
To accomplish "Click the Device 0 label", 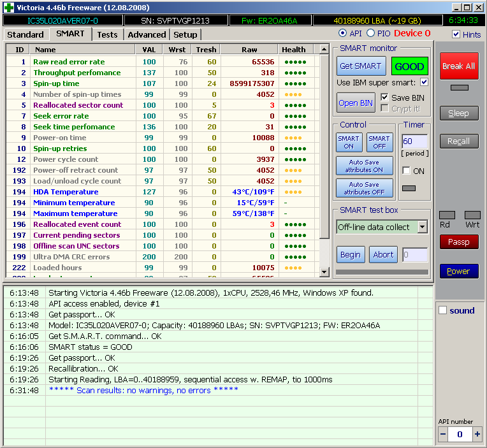I will (412, 33).
